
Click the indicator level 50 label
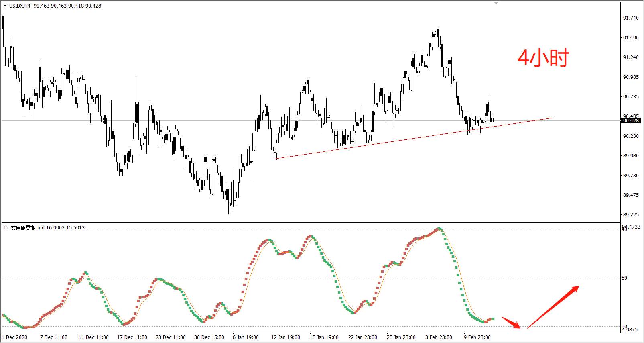coord(624,278)
